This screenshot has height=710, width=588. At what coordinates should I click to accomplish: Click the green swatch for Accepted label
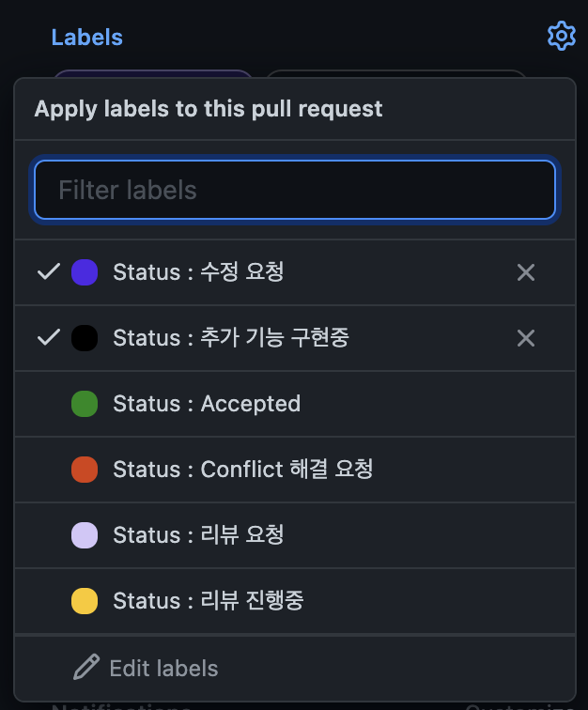pyautogui.click(x=85, y=404)
